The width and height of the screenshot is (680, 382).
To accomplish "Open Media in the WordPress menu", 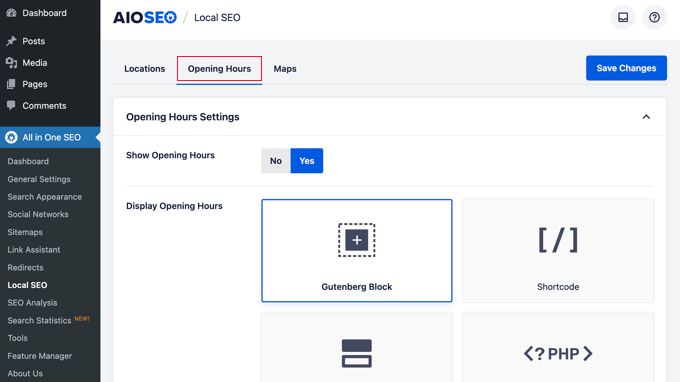I will 35,63.
